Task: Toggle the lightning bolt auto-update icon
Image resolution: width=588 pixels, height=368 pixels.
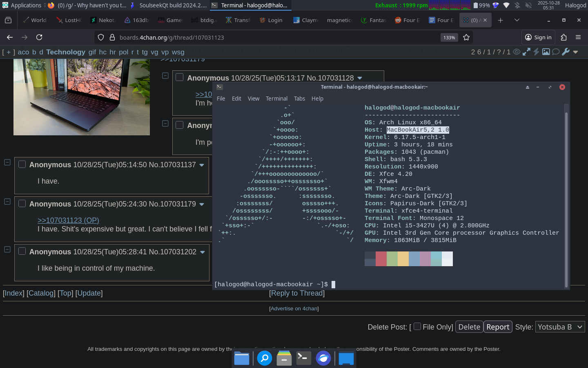Action: point(536,52)
